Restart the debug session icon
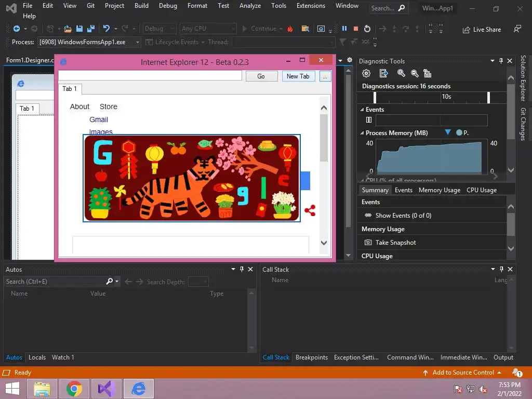532x399 pixels. coord(367,29)
